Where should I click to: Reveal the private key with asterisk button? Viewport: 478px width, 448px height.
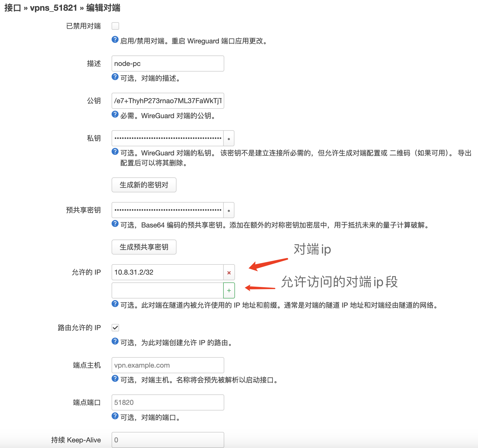click(229, 139)
